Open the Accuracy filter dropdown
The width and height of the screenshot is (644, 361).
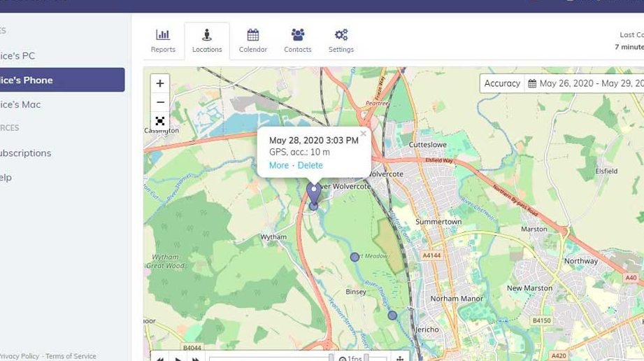pyautogui.click(x=502, y=83)
